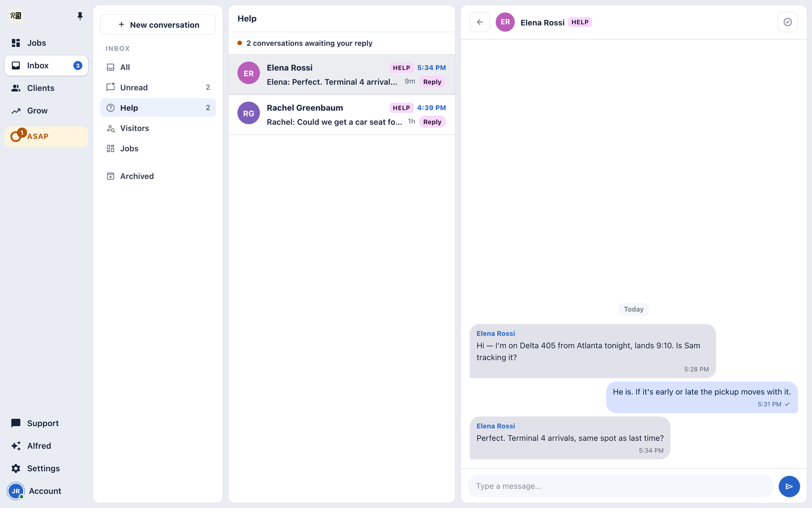Open the Rachel Greenbaum conversation

pos(342,115)
